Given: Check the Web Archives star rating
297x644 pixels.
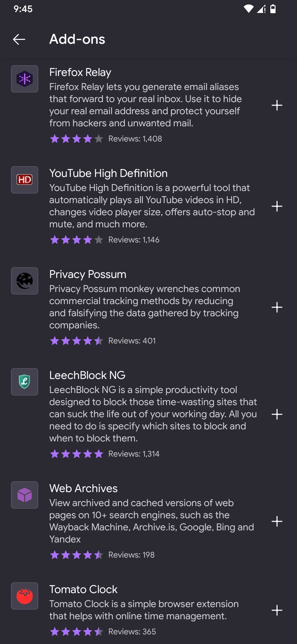Looking at the screenshot, I should click(x=76, y=555).
